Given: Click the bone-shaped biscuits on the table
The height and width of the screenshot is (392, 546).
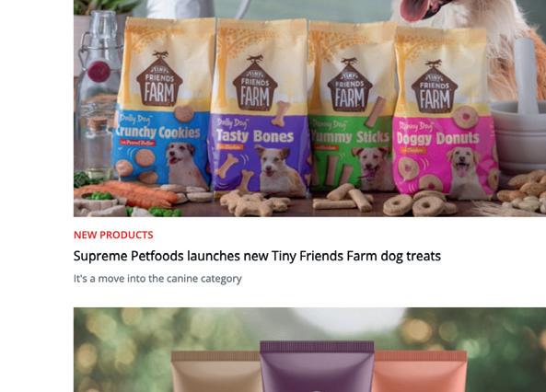Looking at the screenshot, I should tap(255, 203).
